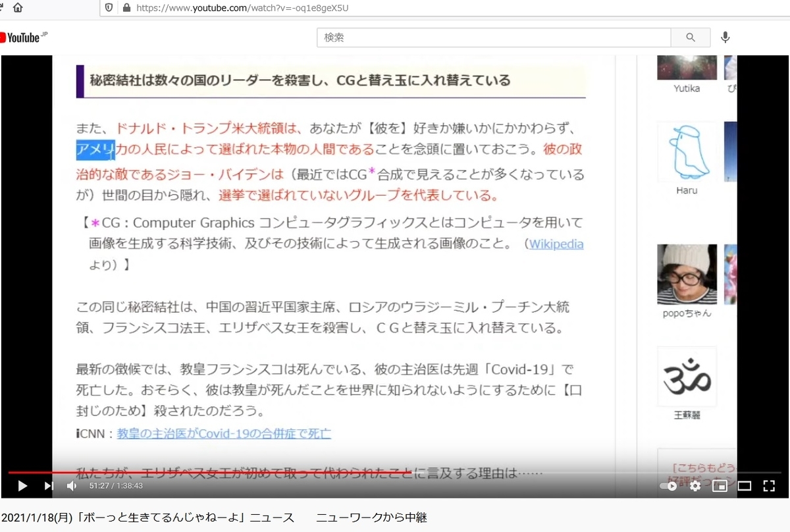Open the player settings gear
The image size is (790, 532).
pos(695,486)
